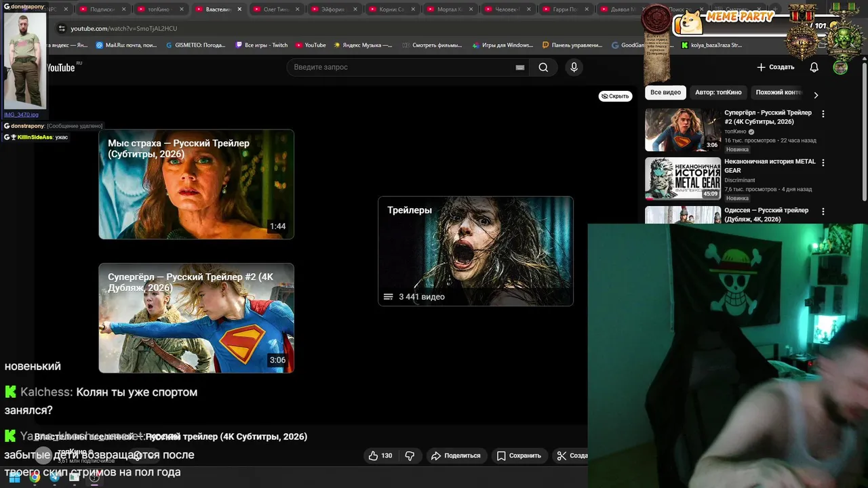Image resolution: width=868 pixels, height=488 pixels.
Task: Open site info icon in address bar
Action: [62, 28]
